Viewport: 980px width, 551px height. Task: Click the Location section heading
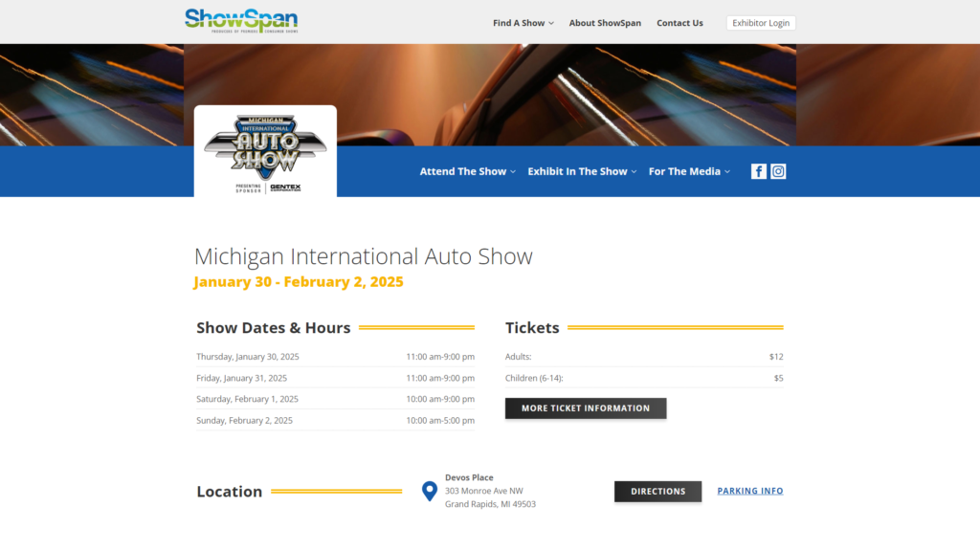click(230, 492)
